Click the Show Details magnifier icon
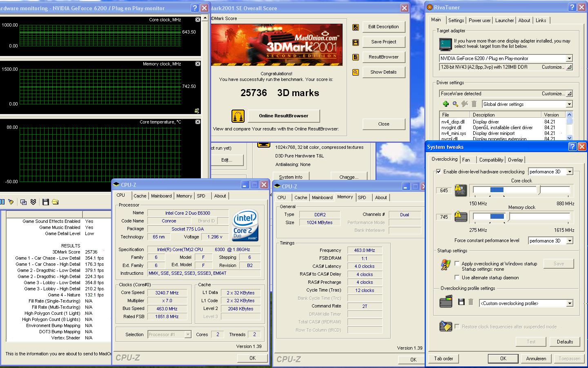This screenshot has height=368, width=588. click(356, 72)
